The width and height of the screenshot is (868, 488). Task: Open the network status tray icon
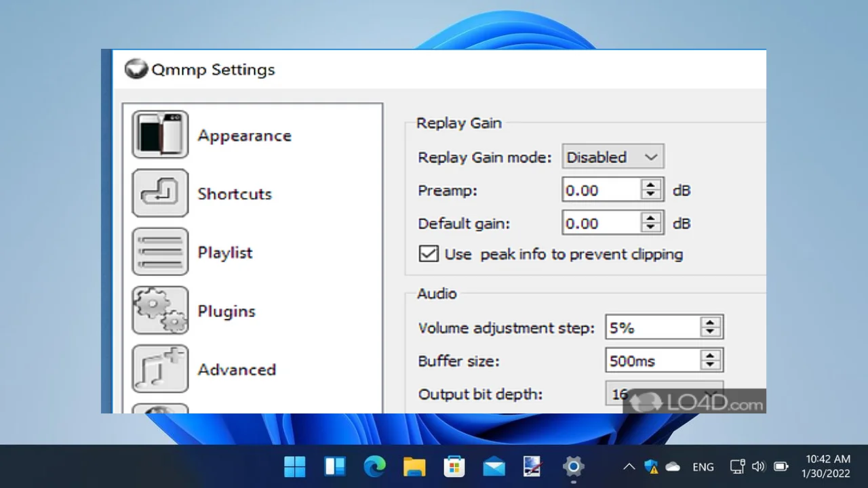coord(737,466)
